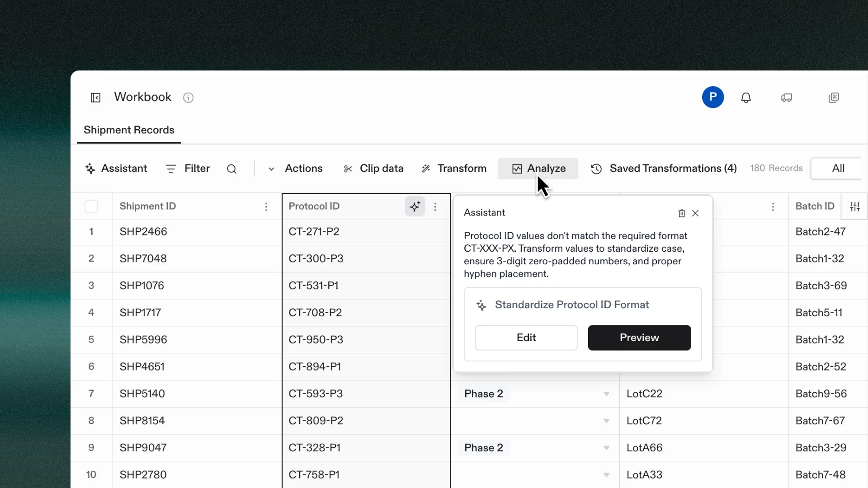868x488 pixels.
Task: Click the Protocol ID AI sparkle icon
Action: click(415, 206)
